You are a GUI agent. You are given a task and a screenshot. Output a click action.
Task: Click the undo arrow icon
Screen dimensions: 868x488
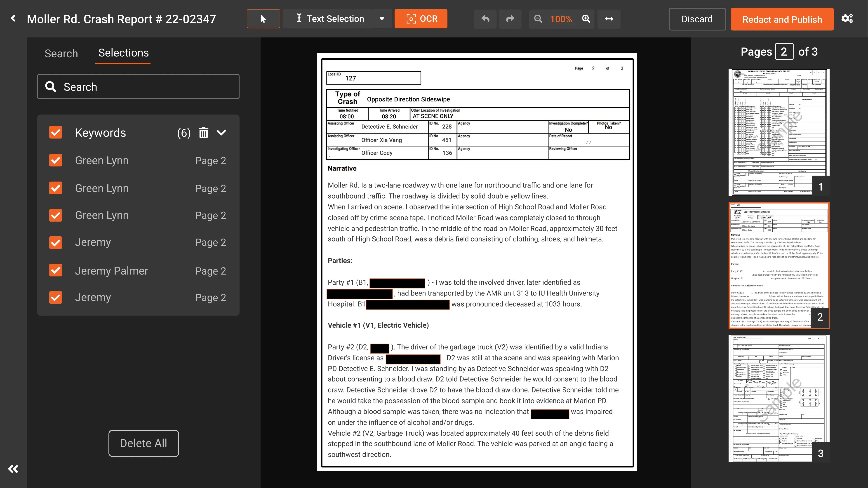click(x=485, y=19)
